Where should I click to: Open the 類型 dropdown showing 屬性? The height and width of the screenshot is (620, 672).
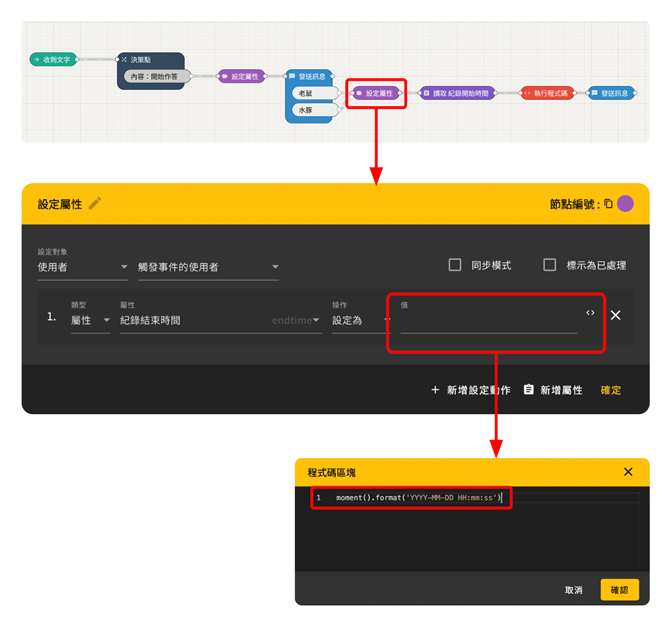[x=90, y=320]
